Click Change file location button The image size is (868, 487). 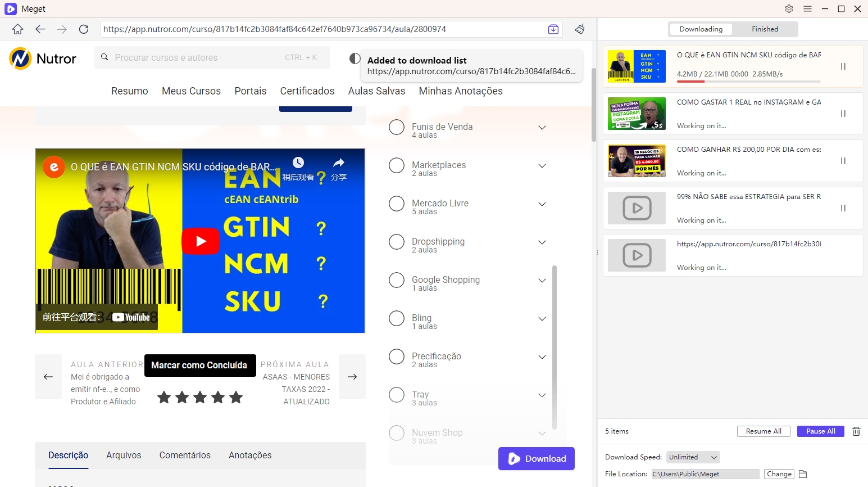(779, 474)
